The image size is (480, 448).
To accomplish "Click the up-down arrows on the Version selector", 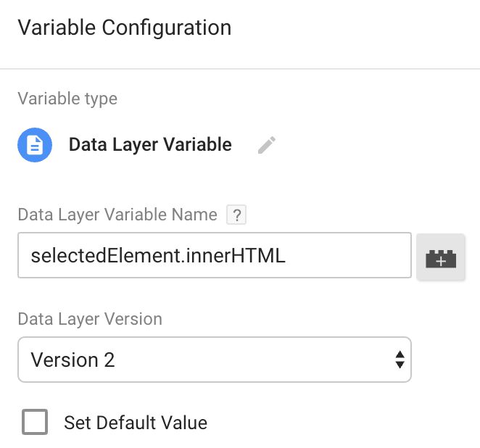I will point(400,360).
